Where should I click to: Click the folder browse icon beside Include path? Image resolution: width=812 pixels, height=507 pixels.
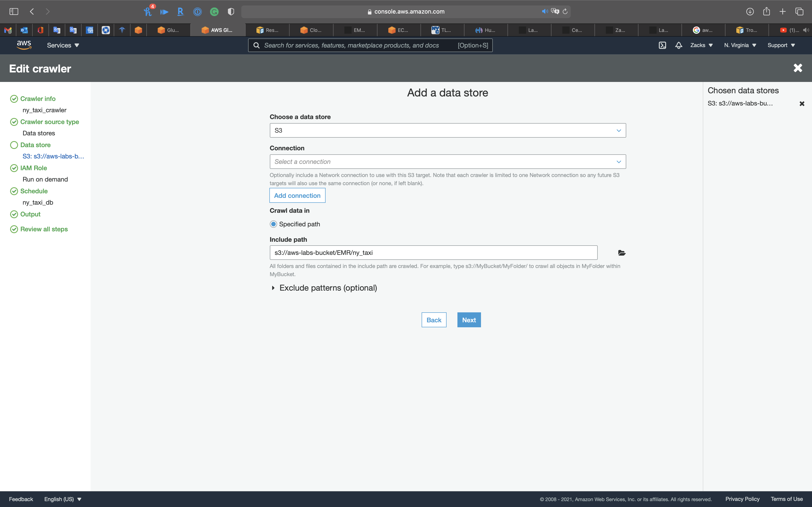click(x=621, y=253)
